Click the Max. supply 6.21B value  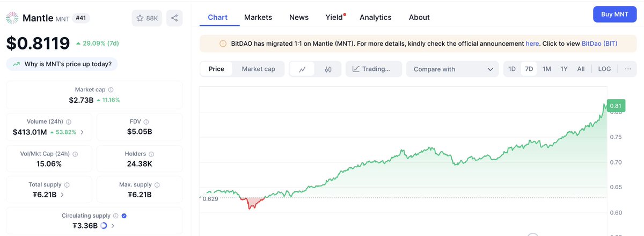click(140, 195)
